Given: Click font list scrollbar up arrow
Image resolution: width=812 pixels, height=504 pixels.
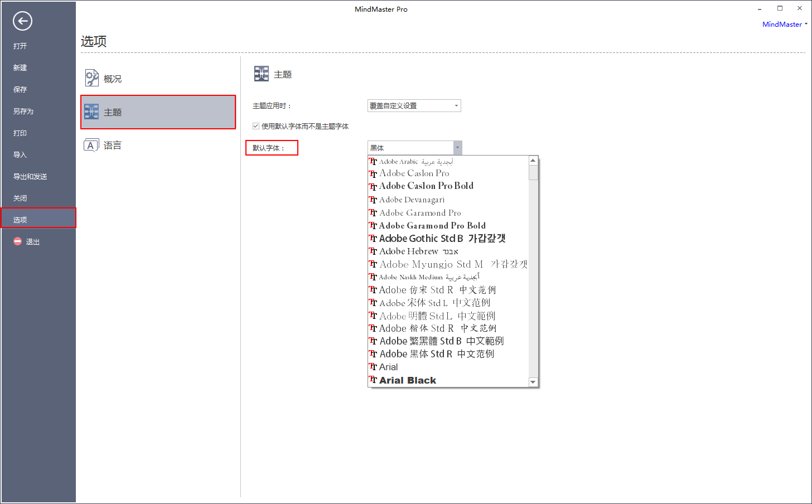Looking at the screenshot, I should 533,161.
